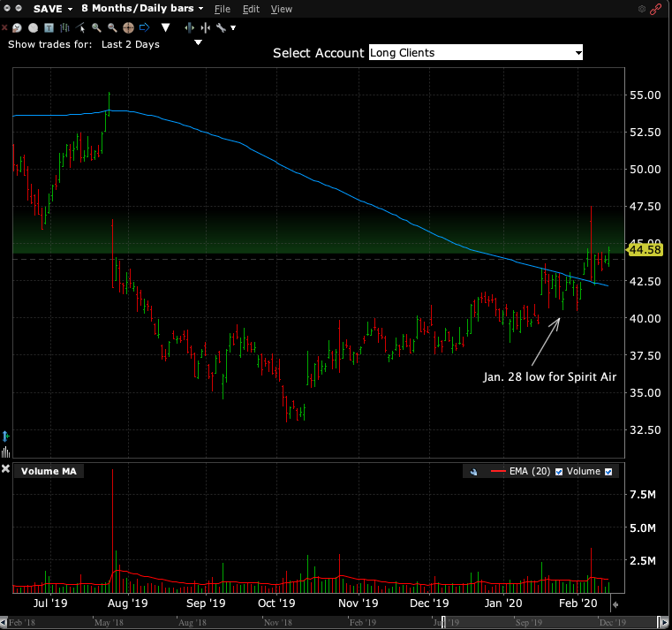Toggle the Volume checkbox
This screenshot has height=630, width=672.
[608, 472]
